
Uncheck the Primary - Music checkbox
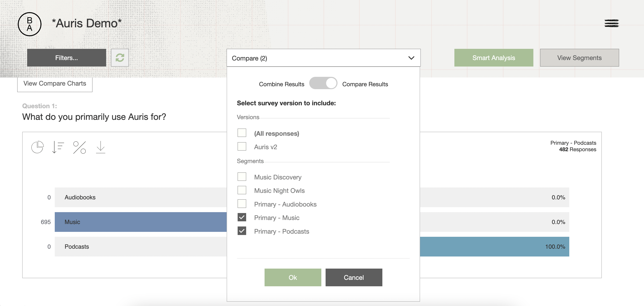(241, 217)
